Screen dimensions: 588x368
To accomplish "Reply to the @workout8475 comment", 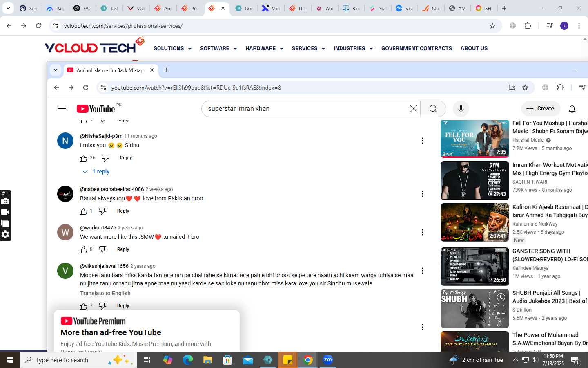I will 123,249.
